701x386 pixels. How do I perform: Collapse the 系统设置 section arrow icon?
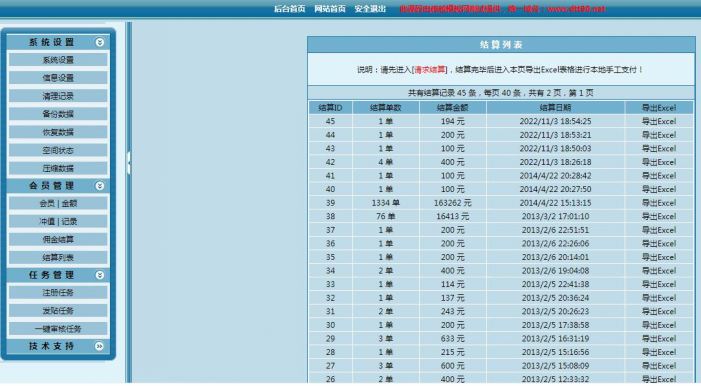(100, 42)
